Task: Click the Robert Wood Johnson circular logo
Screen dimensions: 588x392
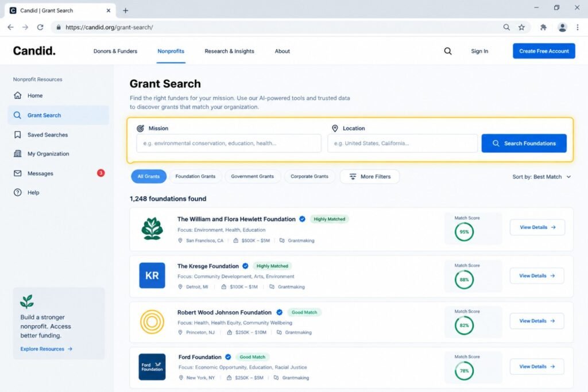Action: pyautogui.click(x=152, y=321)
